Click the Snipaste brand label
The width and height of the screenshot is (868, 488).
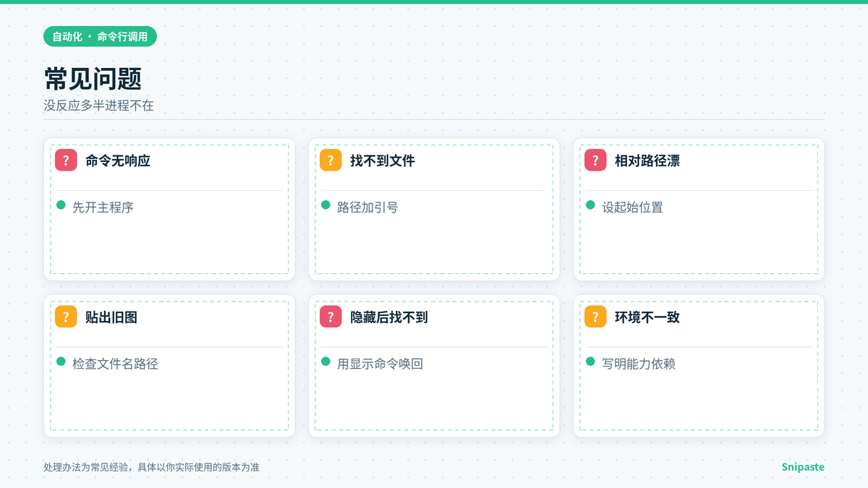[803, 467]
